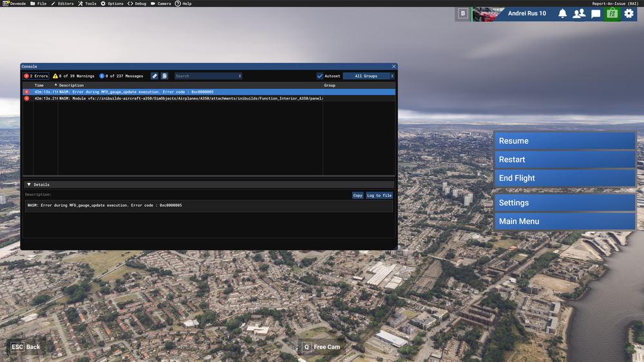Toggle the 2 Errors filter
Image resolution: width=644 pixels, height=362 pixels.
[36, 76]
